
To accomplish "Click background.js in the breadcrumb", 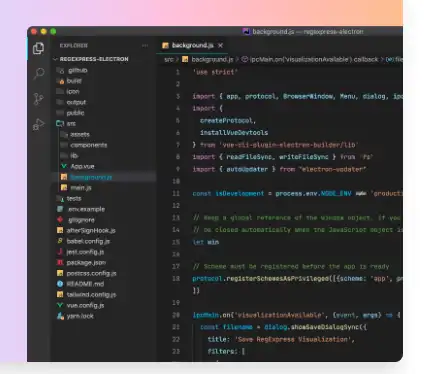I will (x=212, y=59).
